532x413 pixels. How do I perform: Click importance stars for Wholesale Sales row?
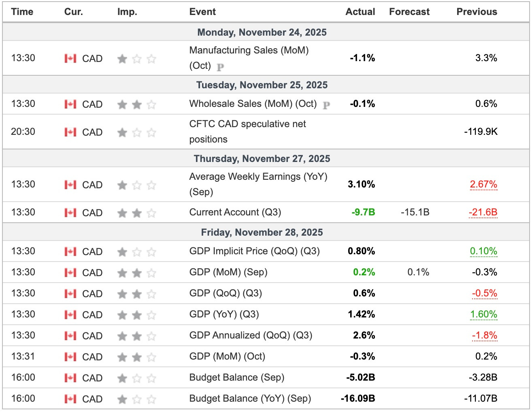click(x=136, y=105)
